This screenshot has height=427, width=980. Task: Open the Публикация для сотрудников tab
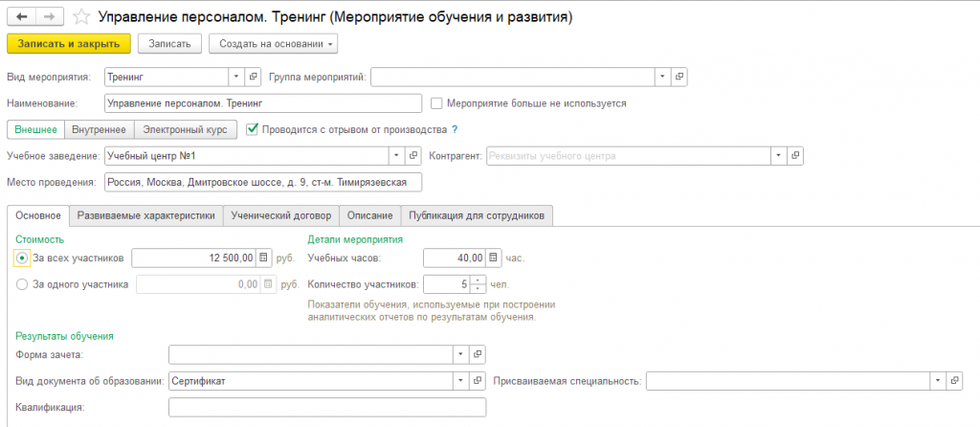pyautogui.click(x=477, y=215)
